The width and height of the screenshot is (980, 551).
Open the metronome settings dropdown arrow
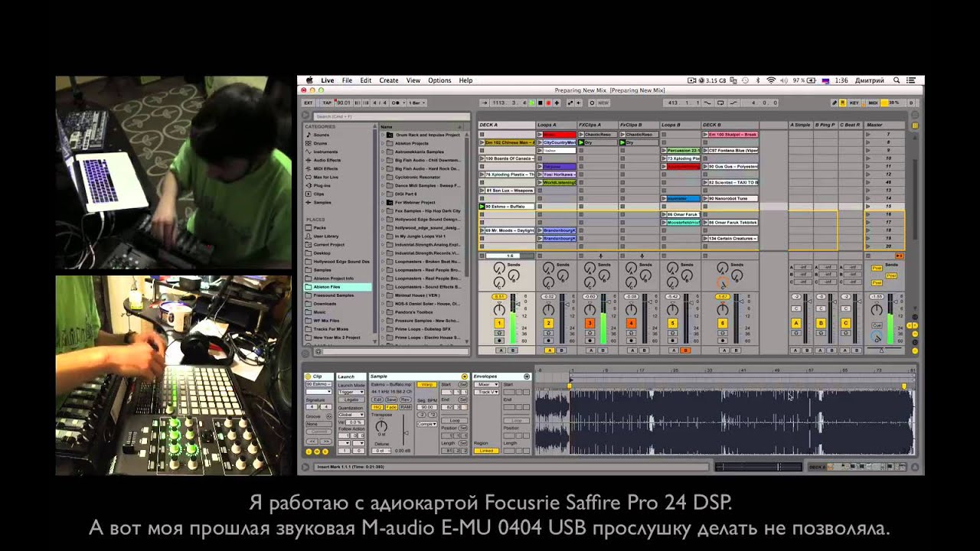coord(404,102)
